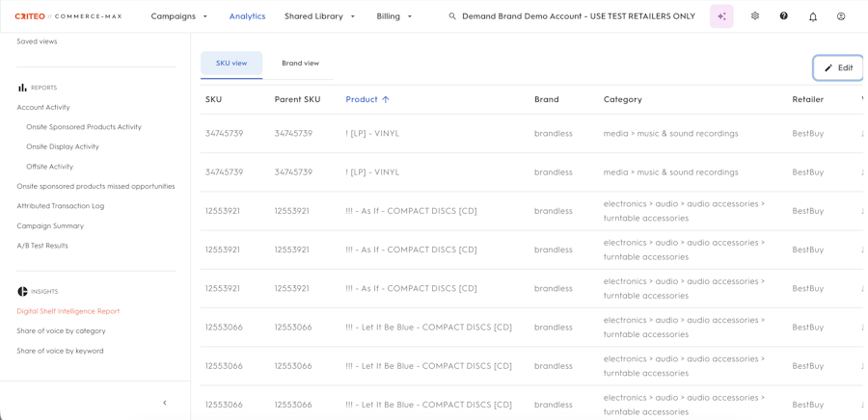The height and width of the screenshot is (420, 868).
Task: Click the account search magnifier icon
Action: click(x=452, y=16)
